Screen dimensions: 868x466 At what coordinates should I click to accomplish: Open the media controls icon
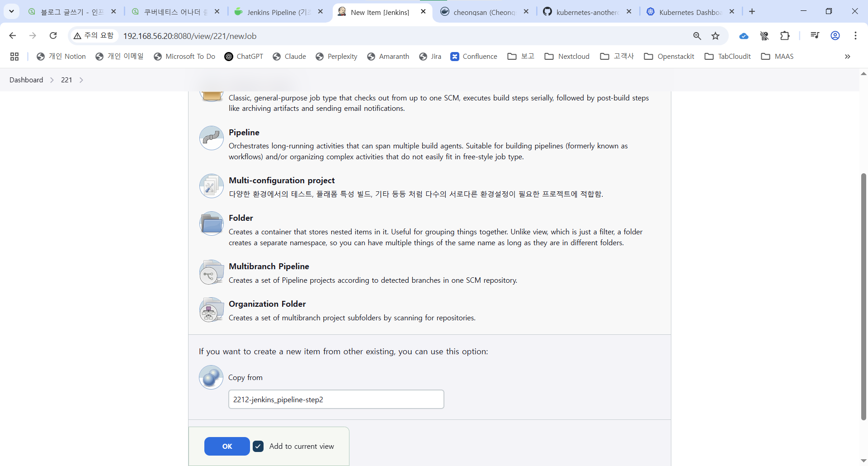tap(815, 36)
